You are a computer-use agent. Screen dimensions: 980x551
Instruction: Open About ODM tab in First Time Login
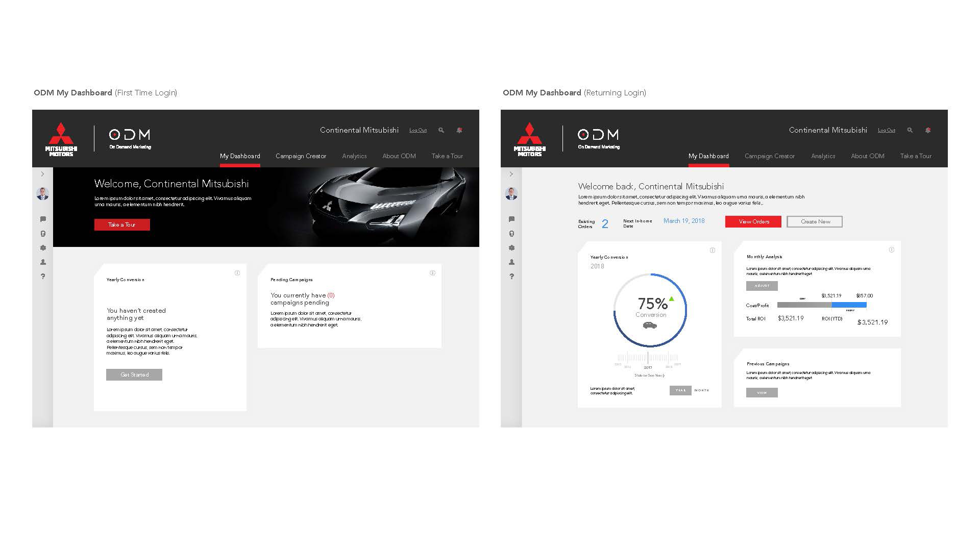pyautogui.click(x=399, y=156)
